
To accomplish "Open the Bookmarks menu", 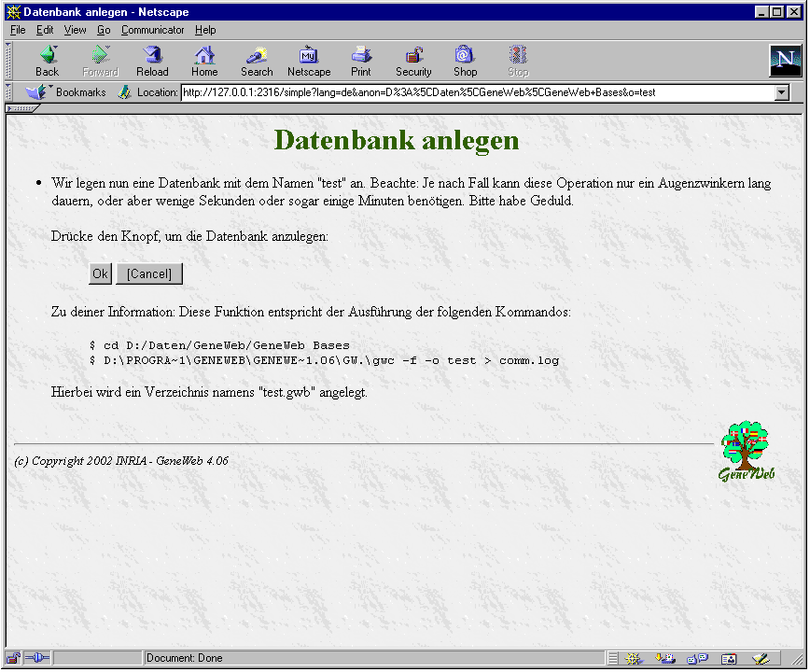I will (x=66, y=92).
